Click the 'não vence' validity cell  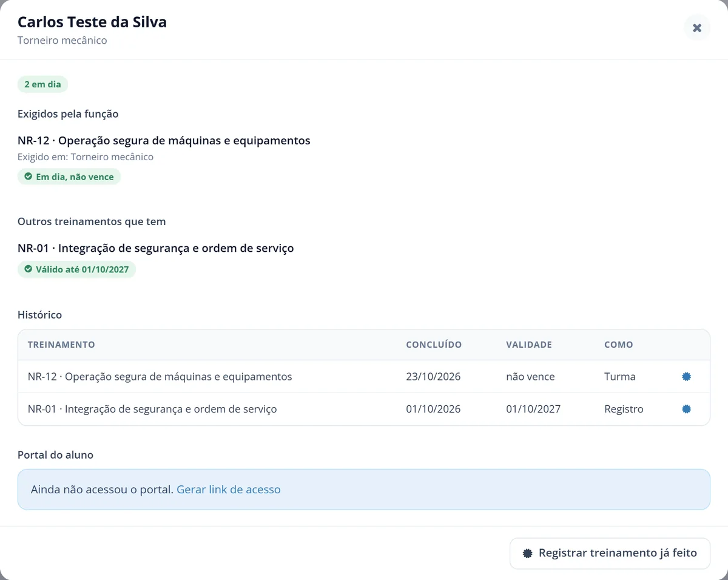(530, 377)
